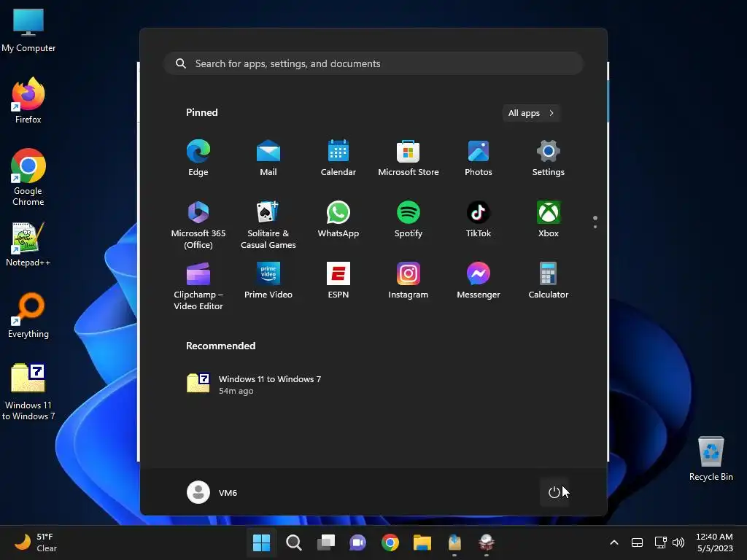Go to next page of pinned apps
The height and width of the screenshot is (560, 747).
tap(595, 227)
